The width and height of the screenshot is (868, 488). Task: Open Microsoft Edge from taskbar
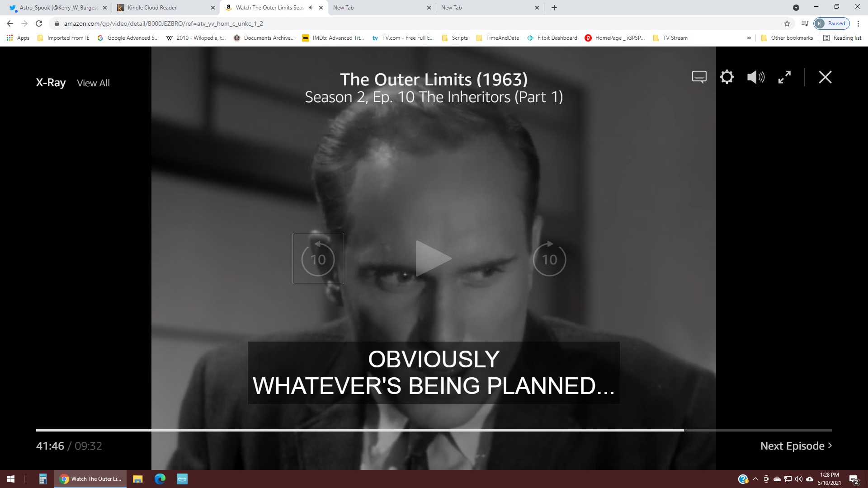tap(160, 479)
